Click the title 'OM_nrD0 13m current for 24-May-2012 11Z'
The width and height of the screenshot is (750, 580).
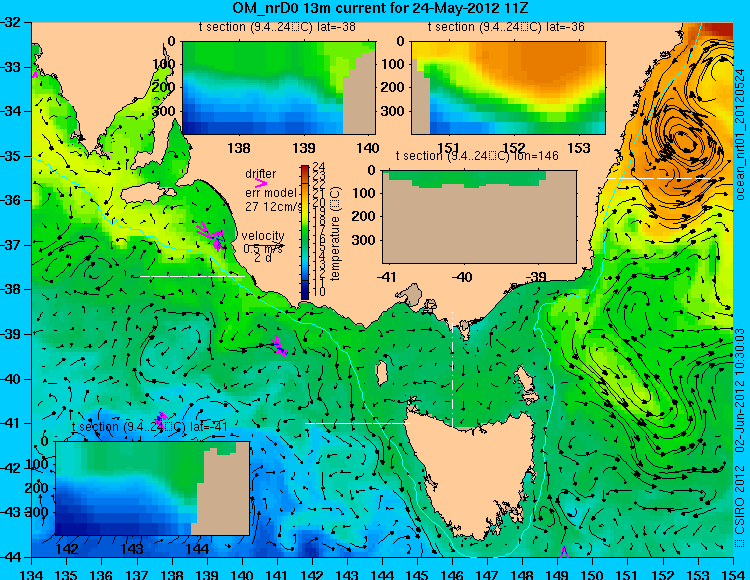pos(380,8)
